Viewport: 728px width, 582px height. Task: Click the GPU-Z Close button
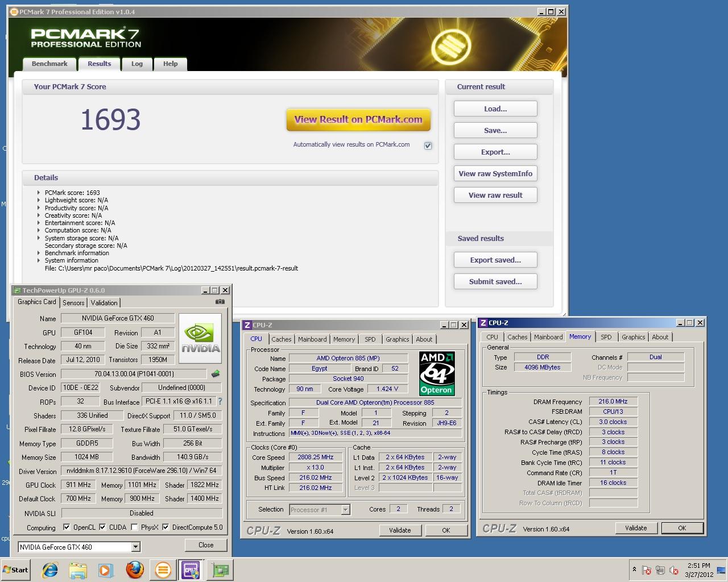point(206,544)
